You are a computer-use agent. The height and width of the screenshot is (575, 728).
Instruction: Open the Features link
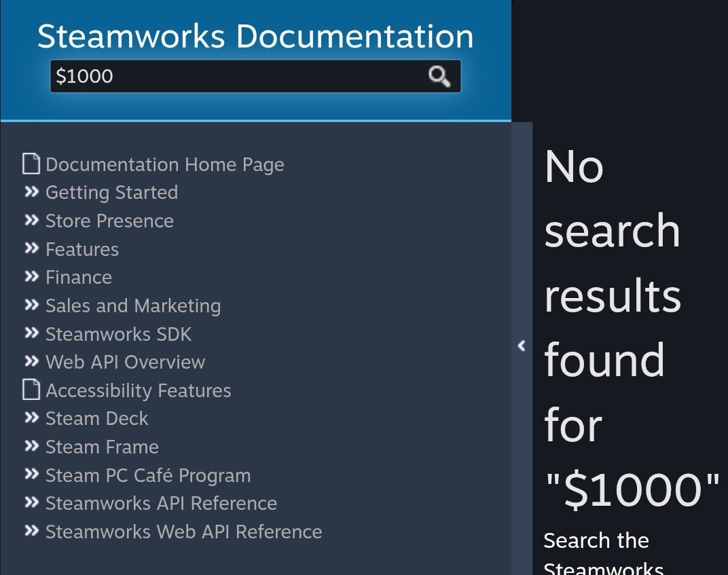(x=82, y=249)
